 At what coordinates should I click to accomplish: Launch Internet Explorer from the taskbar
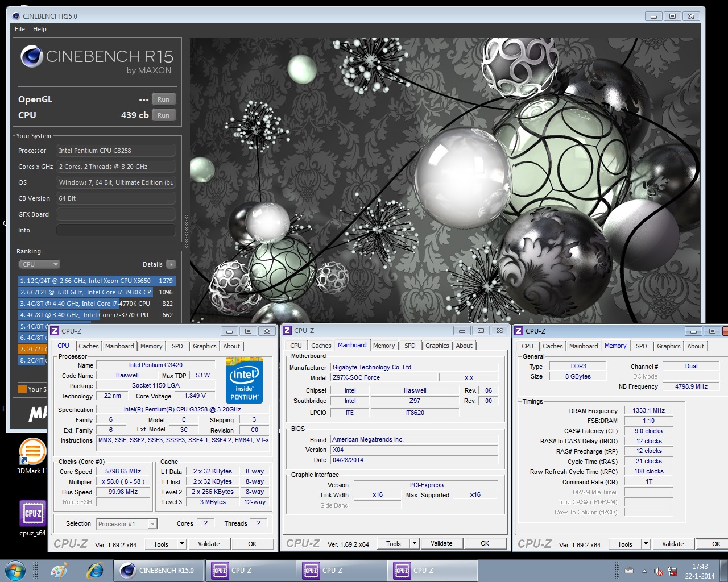click(95, 571)
